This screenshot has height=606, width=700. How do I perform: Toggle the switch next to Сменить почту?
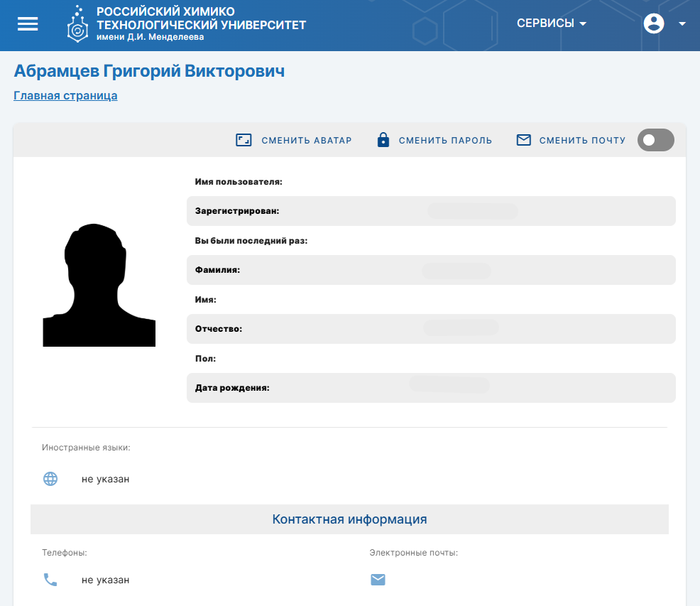pyautogui.click(x=655, y=140)
